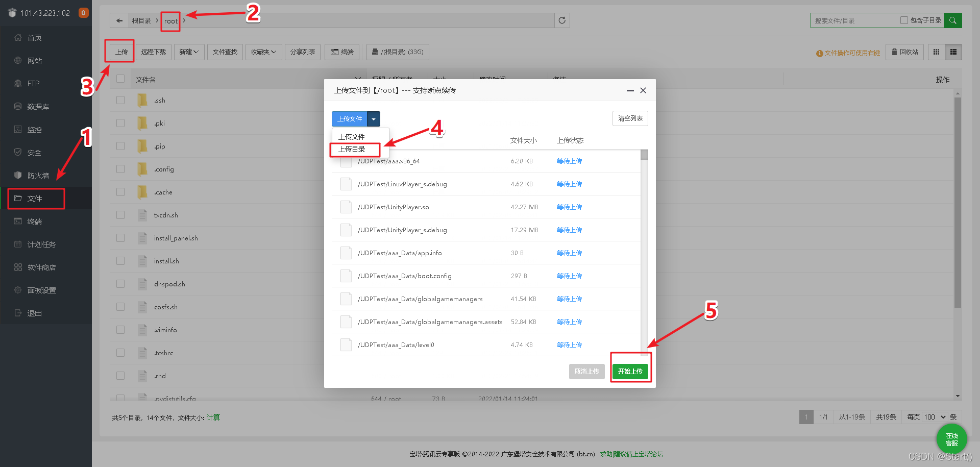Image resolution: width=980 pixels, height=467 pixels.
Task: Click the /(根目录) (33G) disk button
Action: [x=398, y=52]
